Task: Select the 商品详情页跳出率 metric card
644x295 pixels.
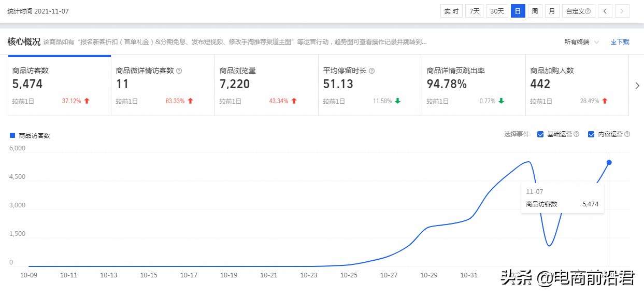Action: pyautogui.click(x=473, y=86)
